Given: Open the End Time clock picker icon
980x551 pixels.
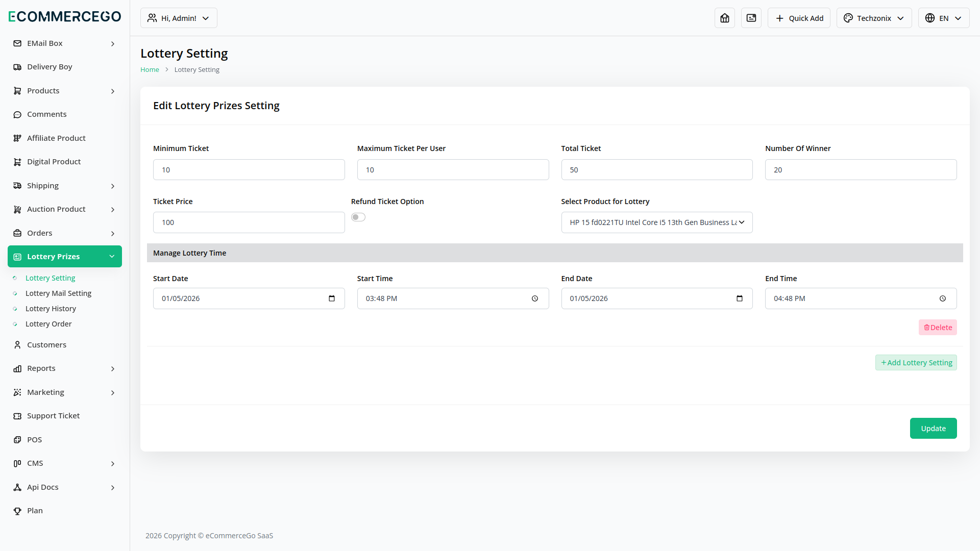Looking at the screenshot, I should (x=943, y=298).
